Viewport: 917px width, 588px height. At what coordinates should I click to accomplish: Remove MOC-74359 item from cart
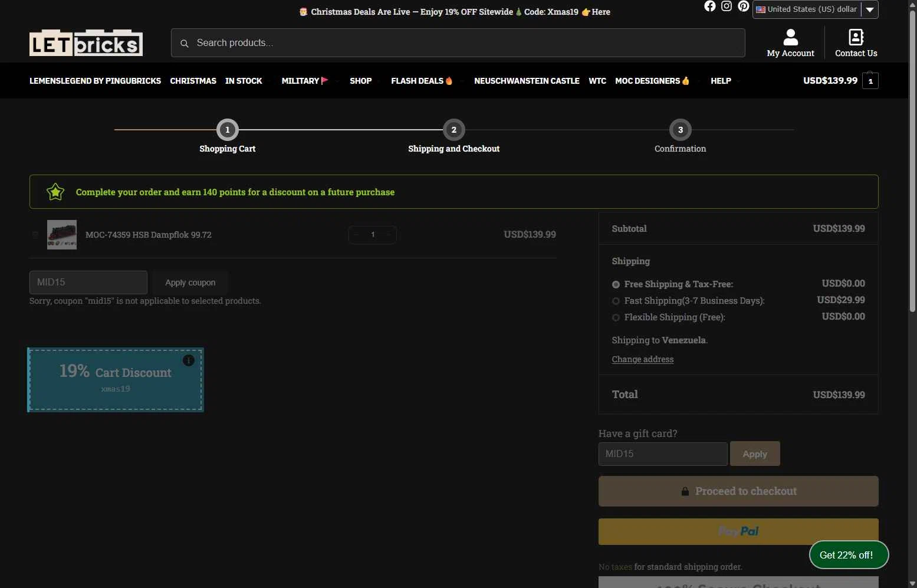(x=35, y=235)
